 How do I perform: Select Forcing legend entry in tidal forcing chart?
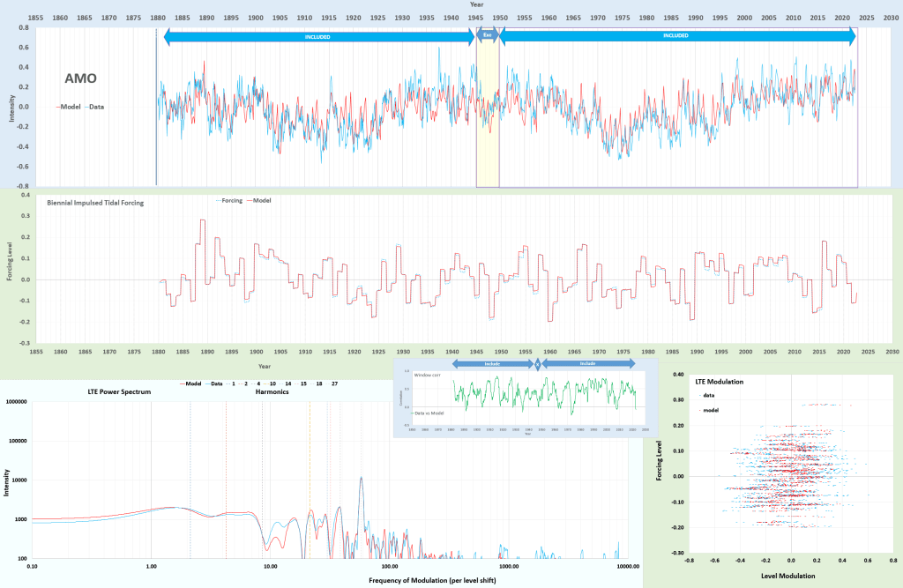click(231, 201)
